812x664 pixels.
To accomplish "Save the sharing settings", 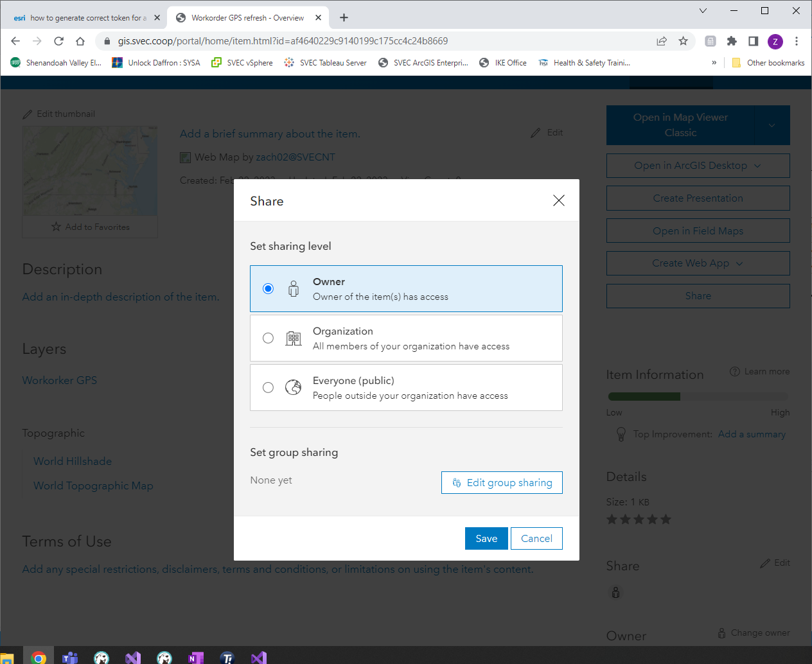I will (486, 538).
